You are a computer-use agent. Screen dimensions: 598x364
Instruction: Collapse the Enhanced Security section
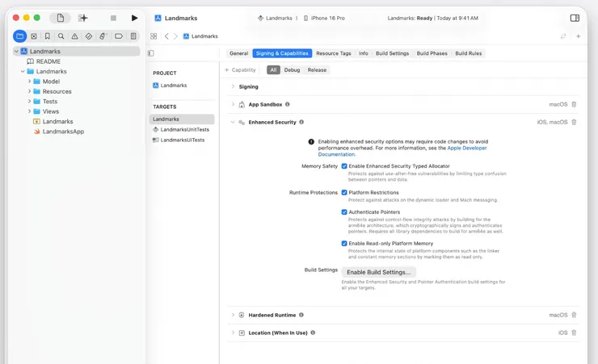(233, 122)
